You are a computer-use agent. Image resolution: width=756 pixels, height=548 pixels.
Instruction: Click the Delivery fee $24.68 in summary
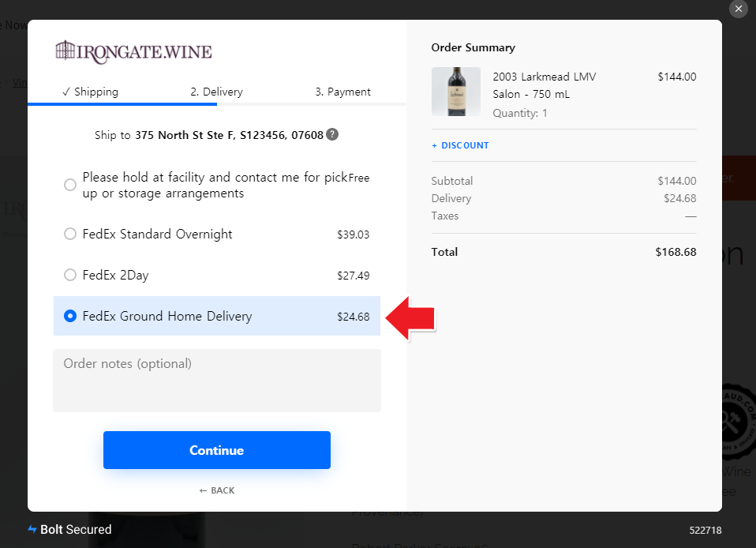pos(679,198)
